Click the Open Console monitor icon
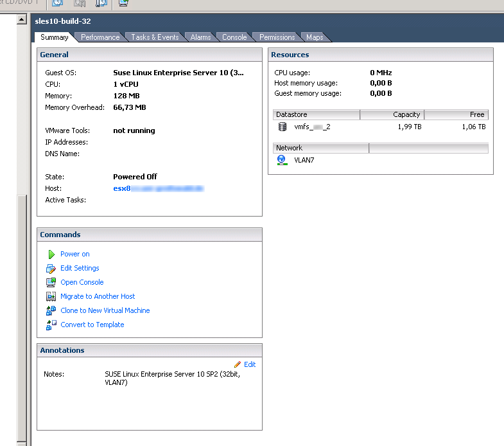This screenshot has height=446, width=504. click(51, 283)
